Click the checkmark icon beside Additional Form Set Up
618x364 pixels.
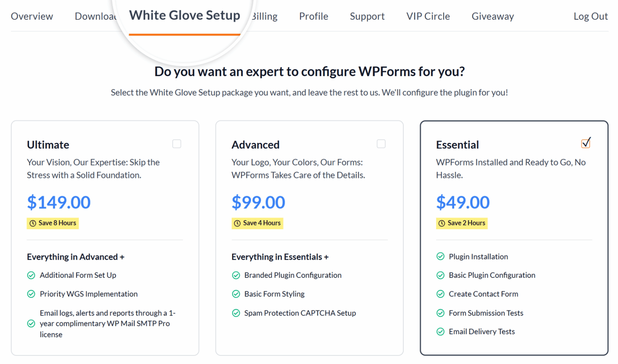click(31, 275)
